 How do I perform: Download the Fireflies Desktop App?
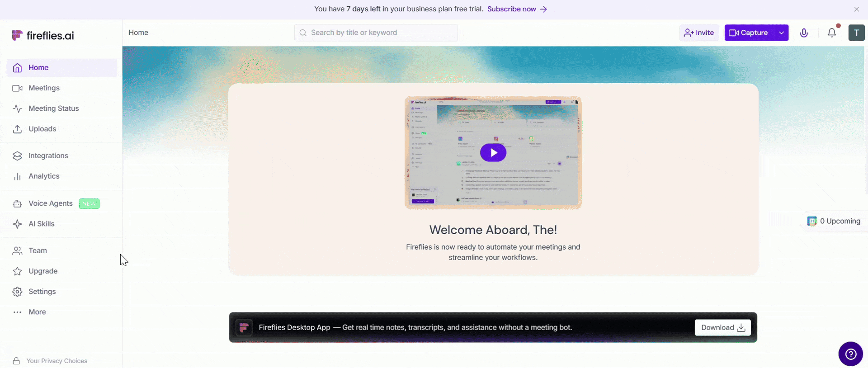point(722,327)
